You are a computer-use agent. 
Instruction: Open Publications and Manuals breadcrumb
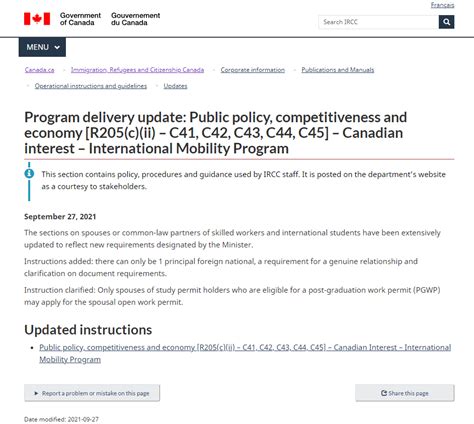point(338,70)
